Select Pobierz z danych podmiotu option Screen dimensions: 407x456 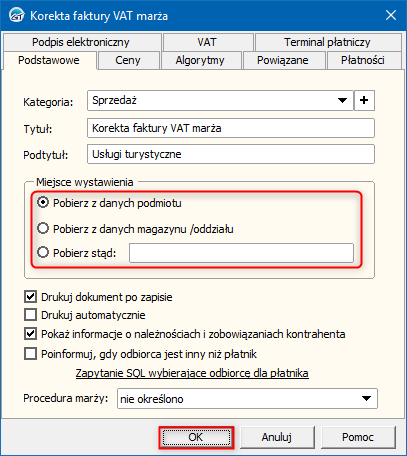coord(43,202)
